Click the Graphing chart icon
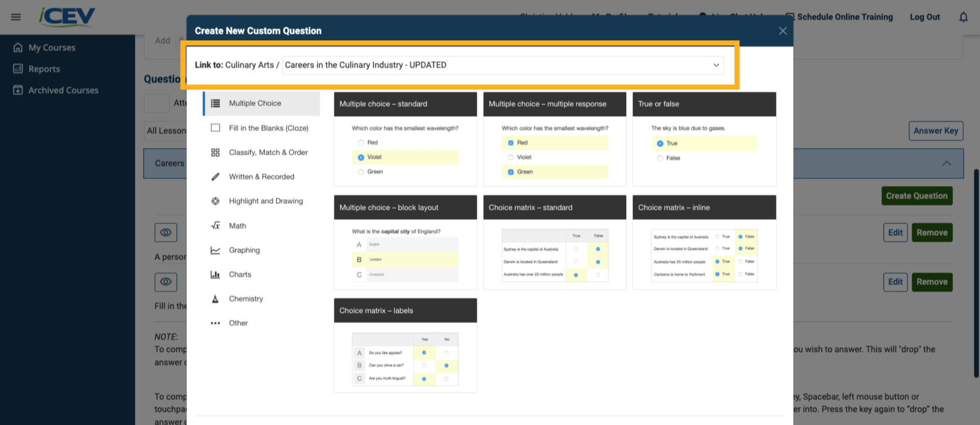Viewport: 980px width, 425px height. [215, 250]
